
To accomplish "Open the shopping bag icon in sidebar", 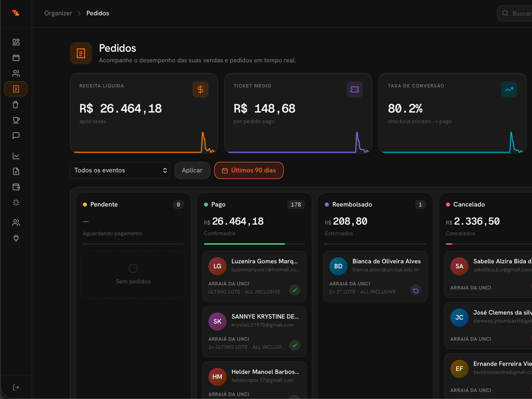I will coord(16,105).
